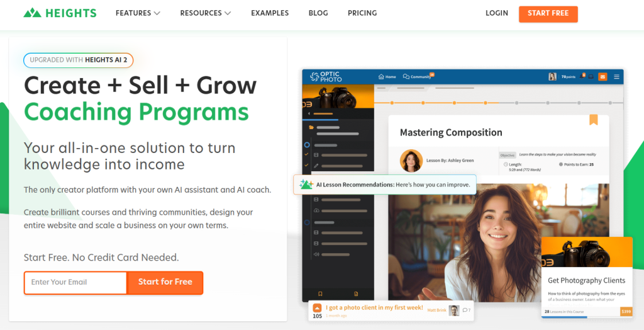
Task: Expand the Resources dropdown menu
Action: pos(206,13)
